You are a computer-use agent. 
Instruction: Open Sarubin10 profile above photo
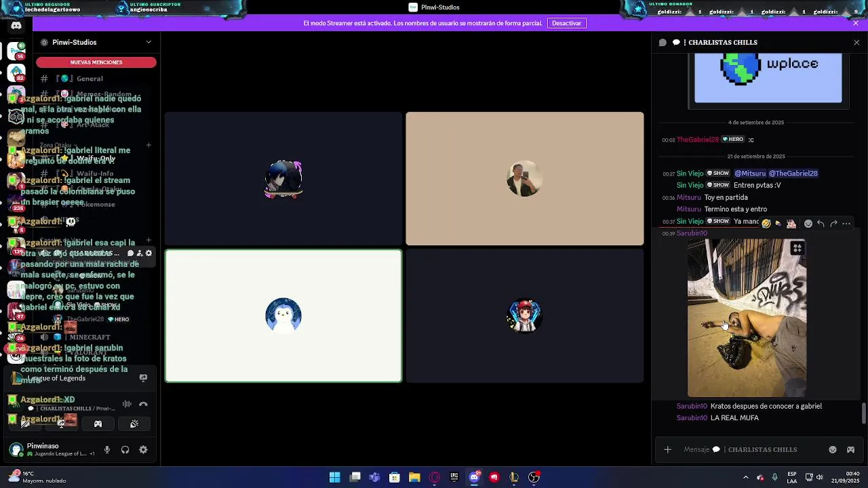point(692,233)
